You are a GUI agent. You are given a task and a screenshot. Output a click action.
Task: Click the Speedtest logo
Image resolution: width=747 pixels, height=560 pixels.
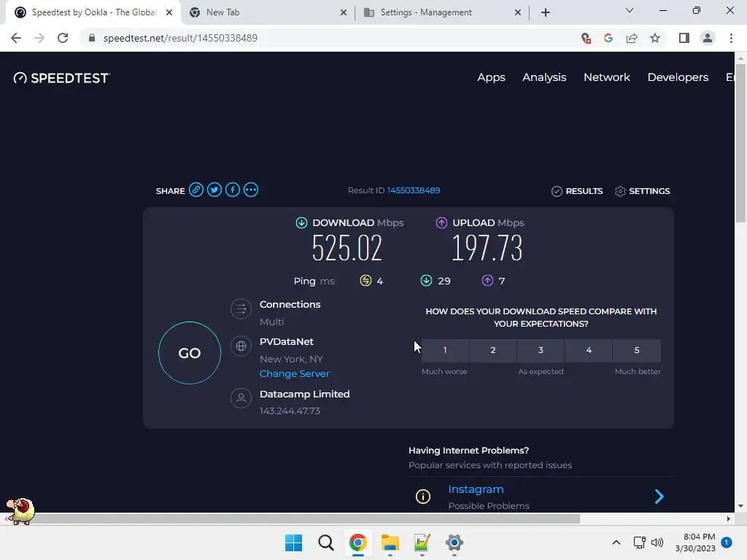click(61, 78)
